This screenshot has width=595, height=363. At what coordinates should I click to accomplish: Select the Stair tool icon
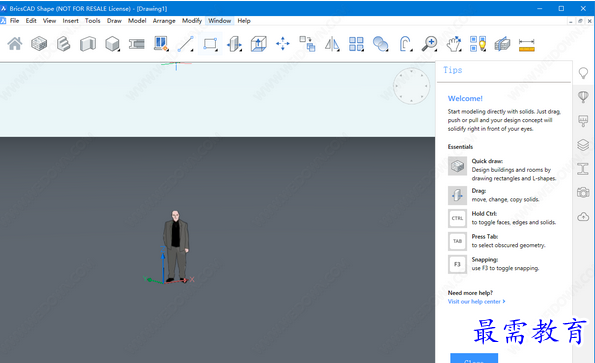[x=63, y=44]
